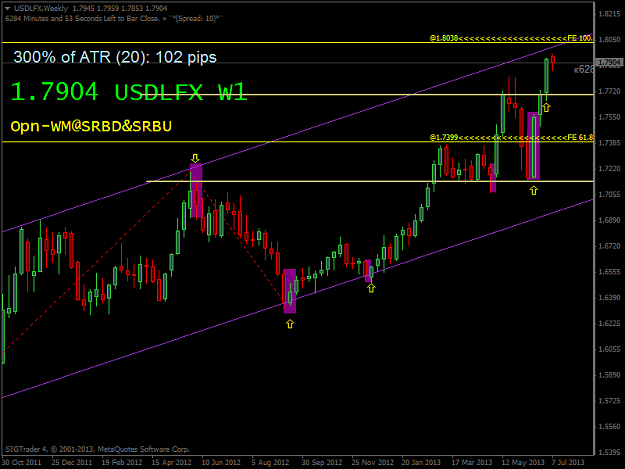Click the 1.7720 price axis label
Viewport: 625px width, 469px height.
click(609, 91)
